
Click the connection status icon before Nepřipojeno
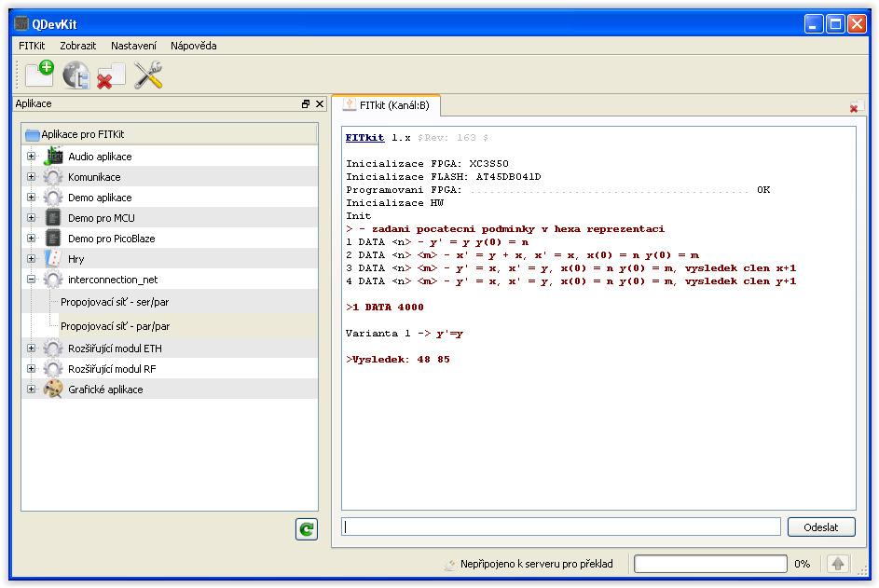pos(450,564)
